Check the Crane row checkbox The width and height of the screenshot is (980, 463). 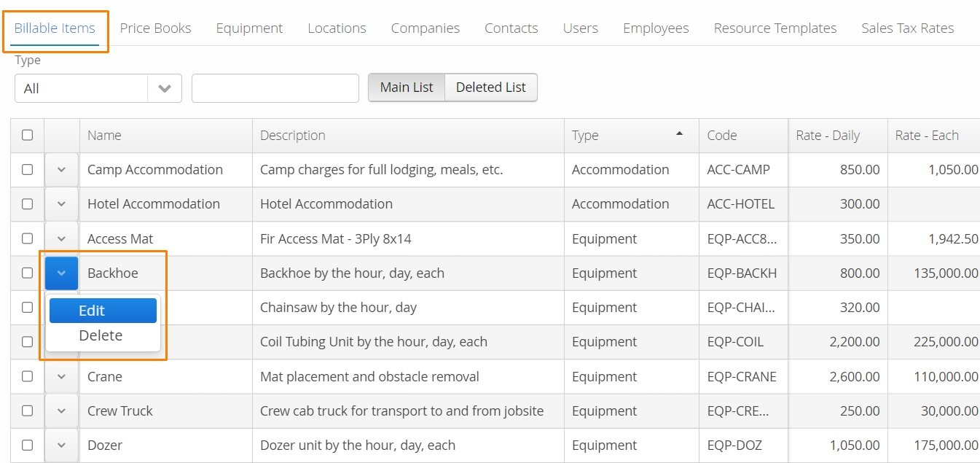pos(28,376)
